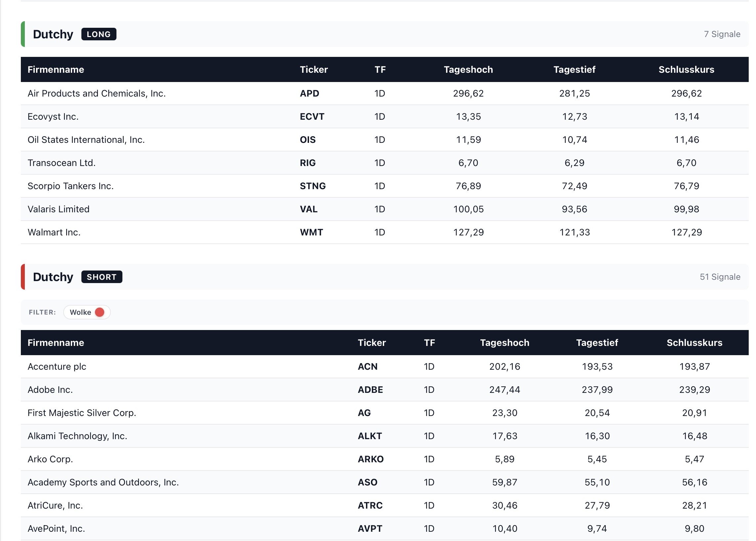Open the Accenture plc company entry
This screenshot has height=541, width=756.
point(57,367)
